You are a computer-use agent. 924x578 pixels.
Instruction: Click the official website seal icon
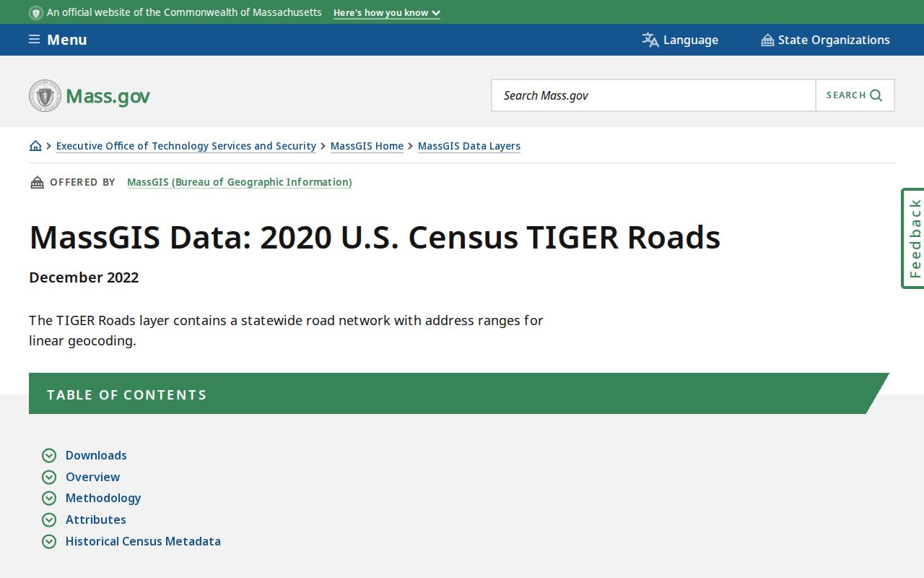36,12
